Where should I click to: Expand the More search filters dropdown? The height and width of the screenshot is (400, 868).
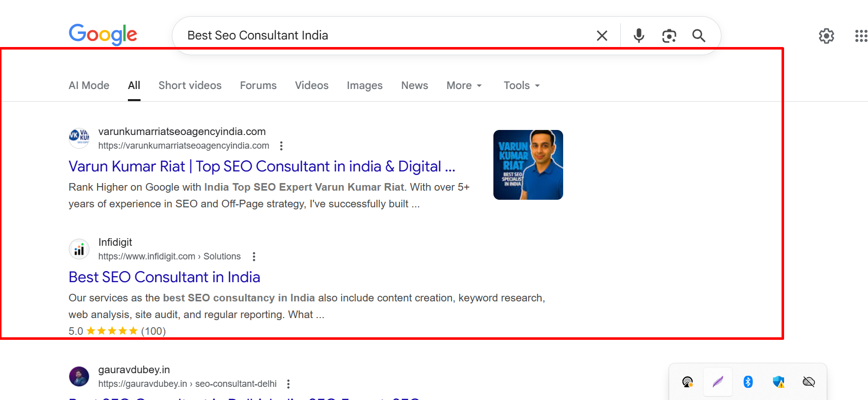pos(464,85)
